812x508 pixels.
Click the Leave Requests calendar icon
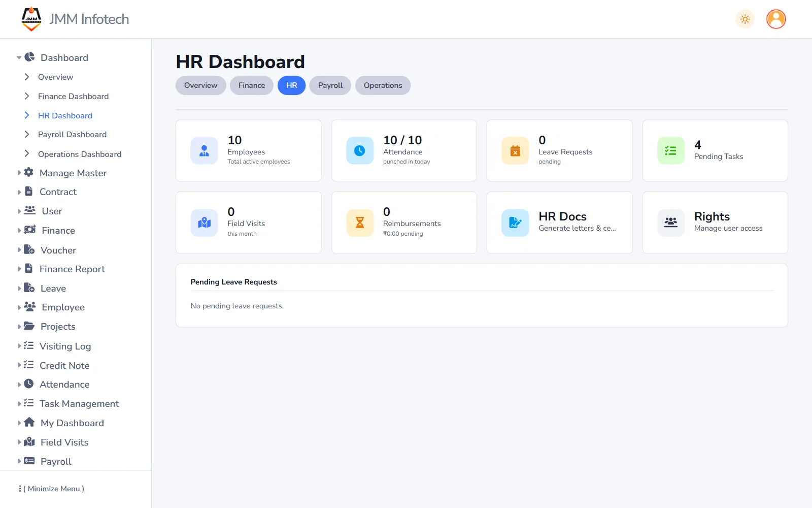pyautogui.click(x=515, y=151)
